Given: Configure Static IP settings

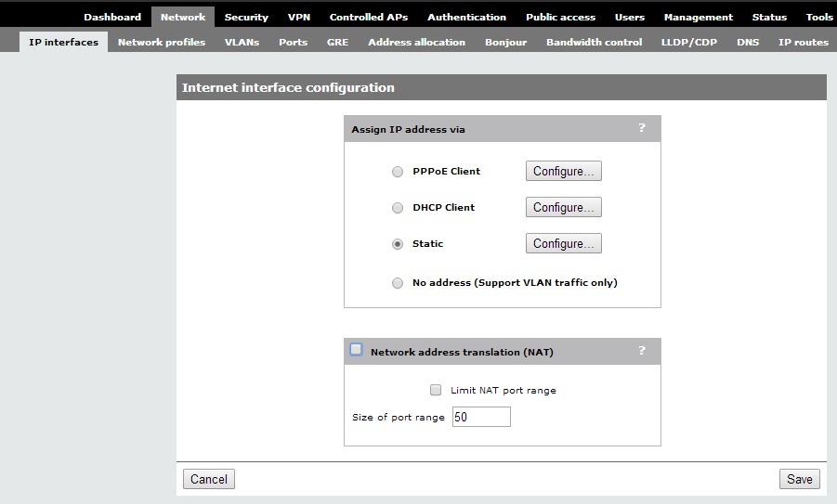Looking at the screenshot, I should point(563,243).
